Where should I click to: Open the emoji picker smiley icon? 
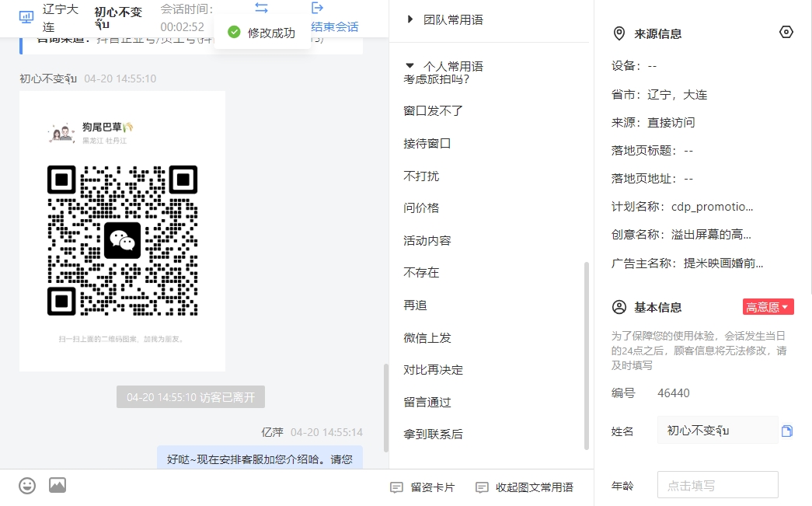pos(27,486)
